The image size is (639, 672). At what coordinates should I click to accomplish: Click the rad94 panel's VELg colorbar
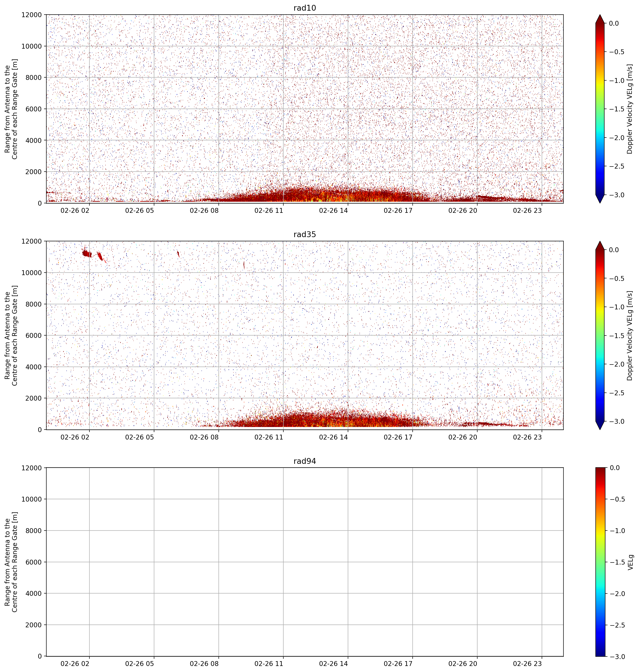click(600, 562)
